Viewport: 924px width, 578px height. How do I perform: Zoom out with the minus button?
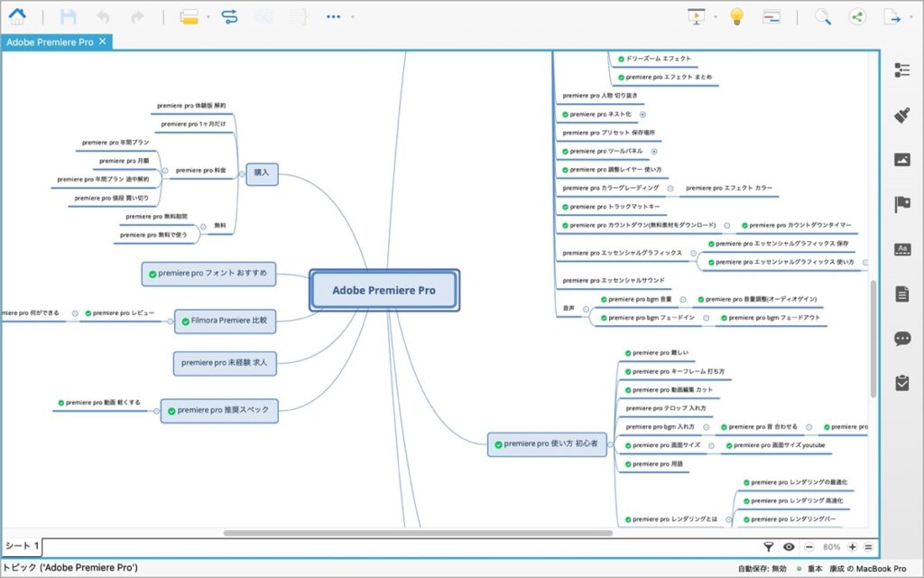pos(809,546)
